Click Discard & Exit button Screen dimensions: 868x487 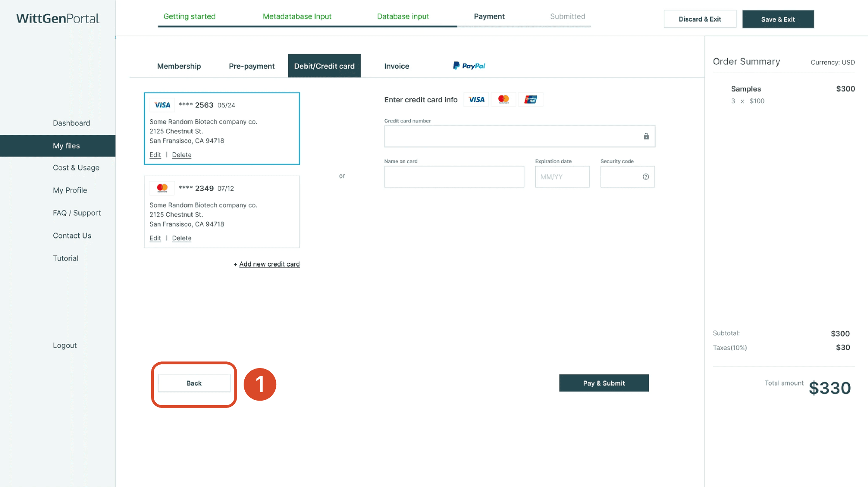pos(700,19)
